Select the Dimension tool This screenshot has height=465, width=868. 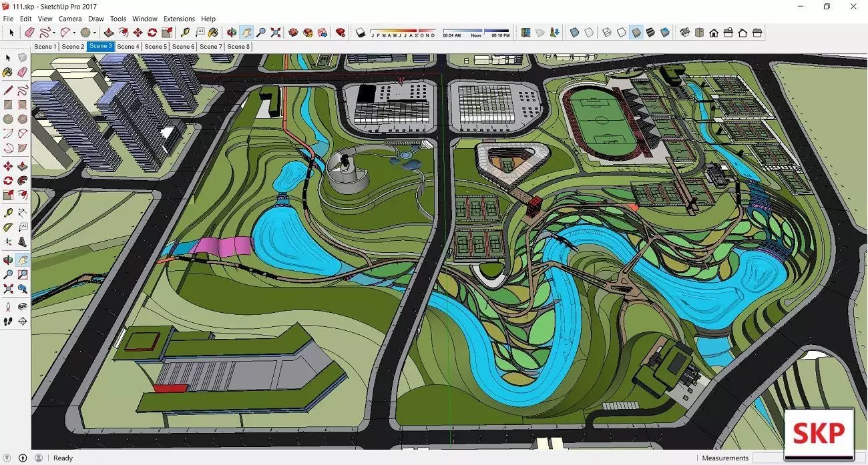click(x=23, y=213)
